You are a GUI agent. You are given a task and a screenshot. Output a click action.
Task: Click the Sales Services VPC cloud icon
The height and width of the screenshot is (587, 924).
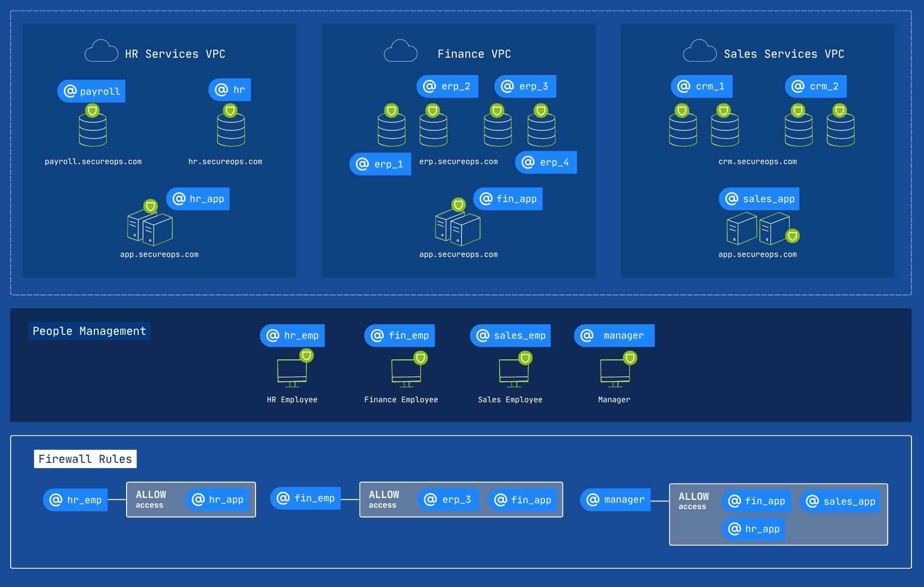coord(700,51)
